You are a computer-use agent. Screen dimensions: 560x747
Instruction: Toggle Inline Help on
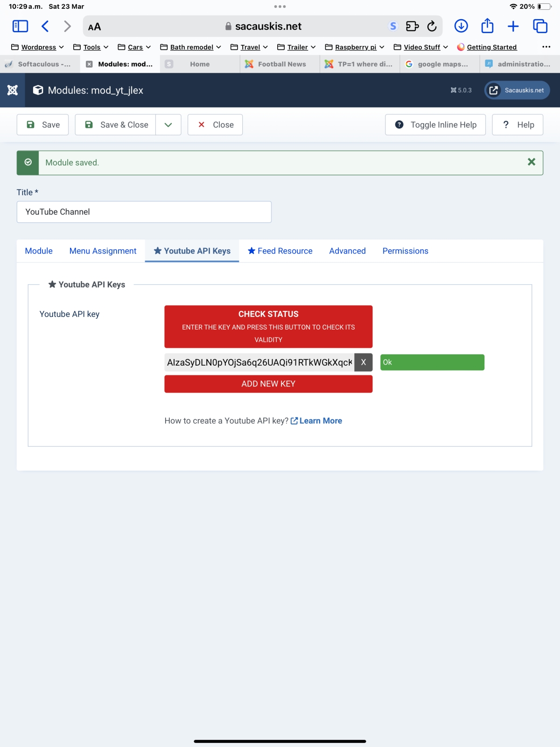tap(435, 125)
